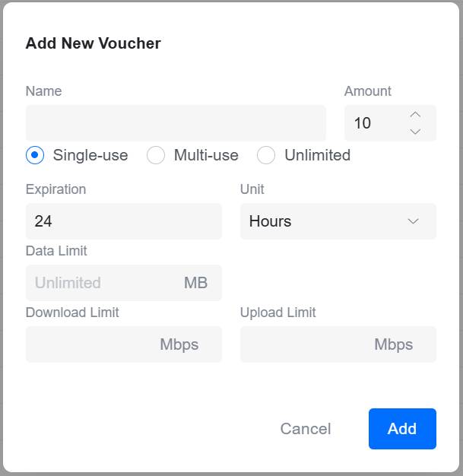Choose the Multi-use voucher option
Image resolution: width=463 pixels, height=476 pixels.
click(x=156, y=155)
